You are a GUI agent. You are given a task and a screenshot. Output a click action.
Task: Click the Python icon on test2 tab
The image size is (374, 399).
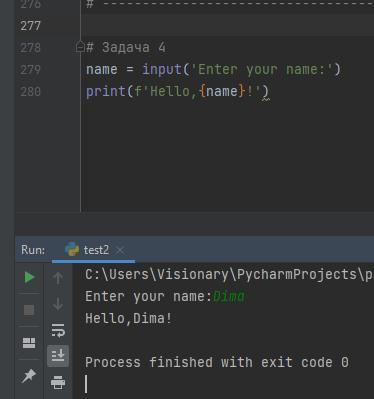point(72,249)
